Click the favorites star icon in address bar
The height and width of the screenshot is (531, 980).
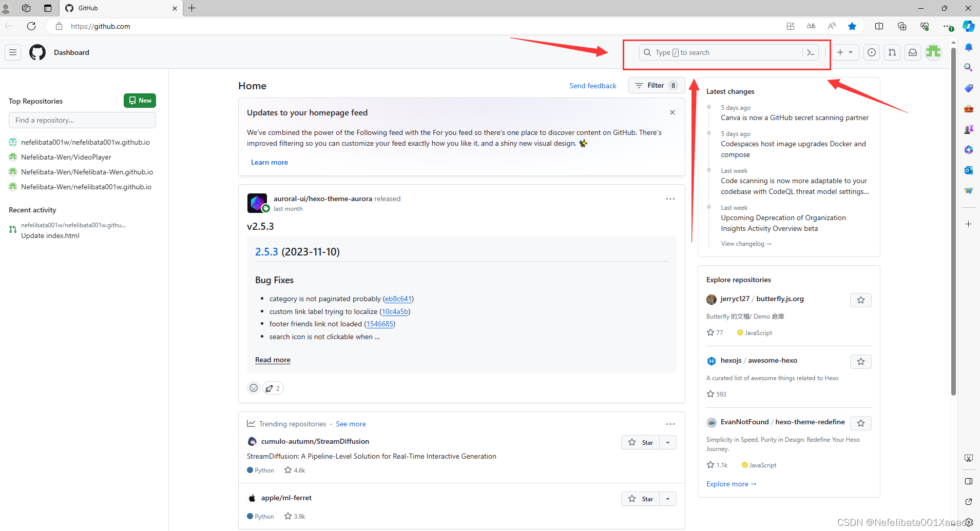click(852, 26)
